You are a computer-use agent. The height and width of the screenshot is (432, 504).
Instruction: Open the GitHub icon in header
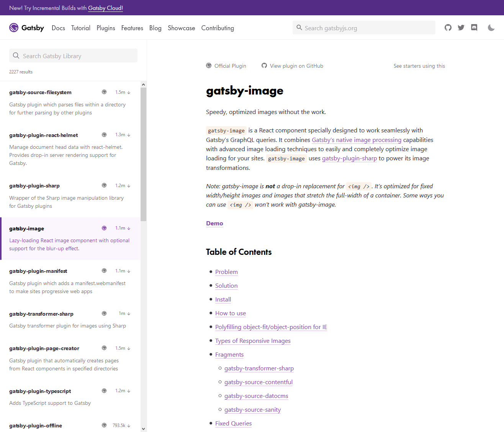click(448, 28)
